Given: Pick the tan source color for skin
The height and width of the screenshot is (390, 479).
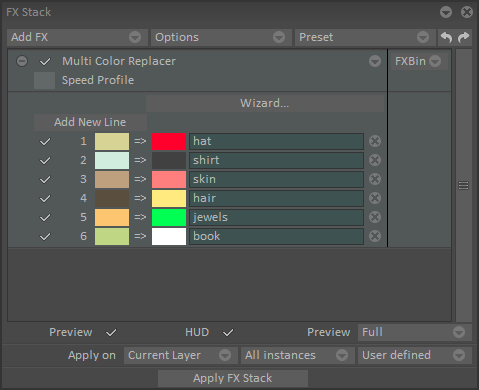Looking at the screenshot, I should tap(112, 179).
